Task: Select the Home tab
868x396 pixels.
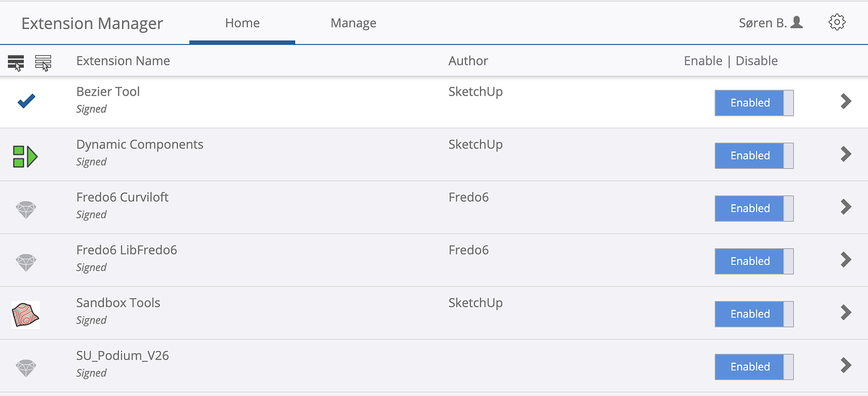Action: [x=242, y=23]
